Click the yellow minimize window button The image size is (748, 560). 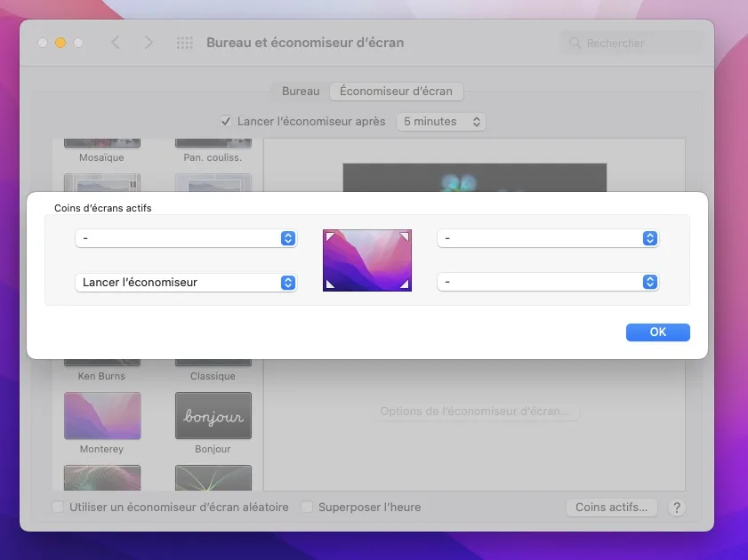pyautogui.click(x=60, y=43)
